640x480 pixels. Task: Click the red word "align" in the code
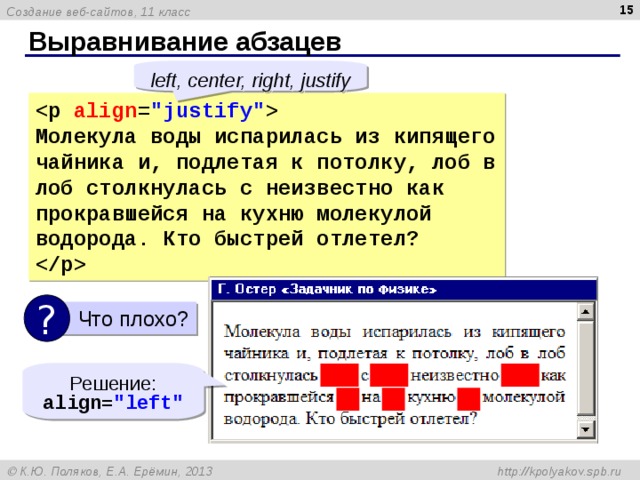tap(105, 111)
